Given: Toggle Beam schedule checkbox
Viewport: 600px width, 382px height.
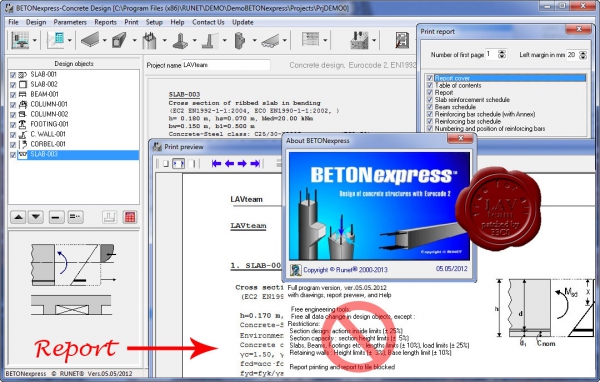Looking at the screenshot, I should 430,107.
